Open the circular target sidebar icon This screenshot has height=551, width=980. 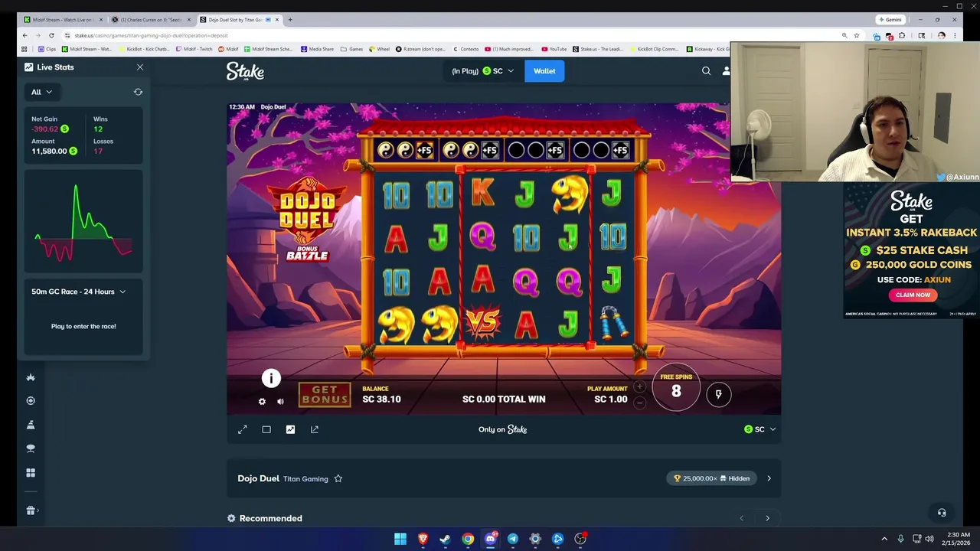tap(31, 401)
